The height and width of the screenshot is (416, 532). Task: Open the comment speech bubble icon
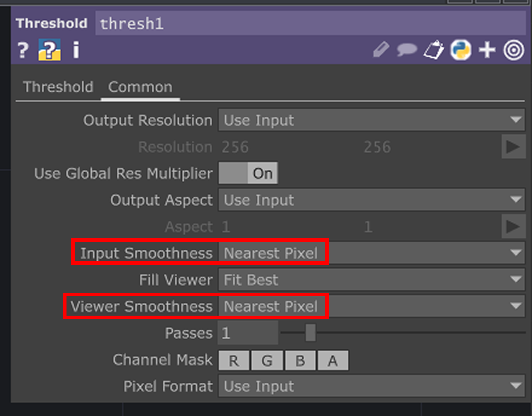click(407, 50)
